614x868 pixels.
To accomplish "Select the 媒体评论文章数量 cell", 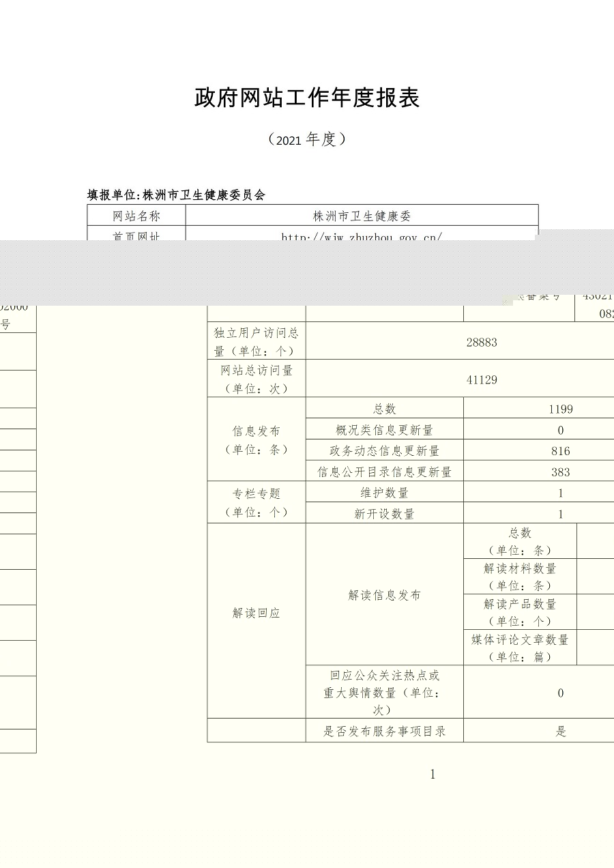I will (x=520, y=648).
